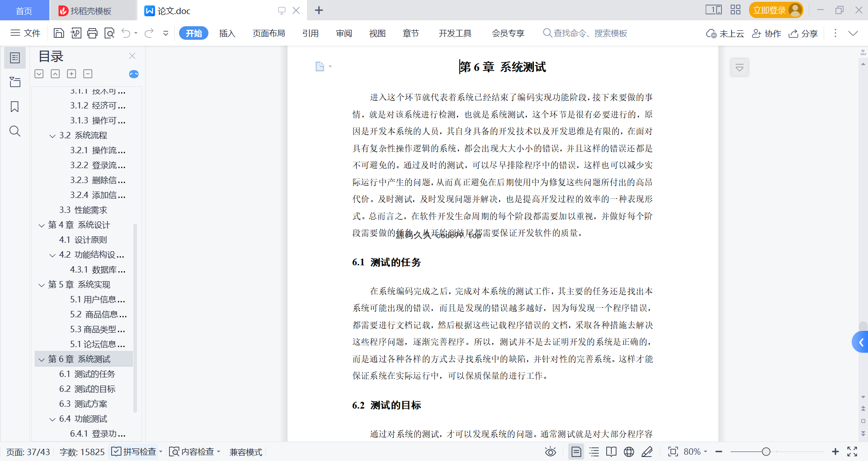Close the 目录 panel
This screenshot has height=461, width=868.
click(x=132, y=56)
